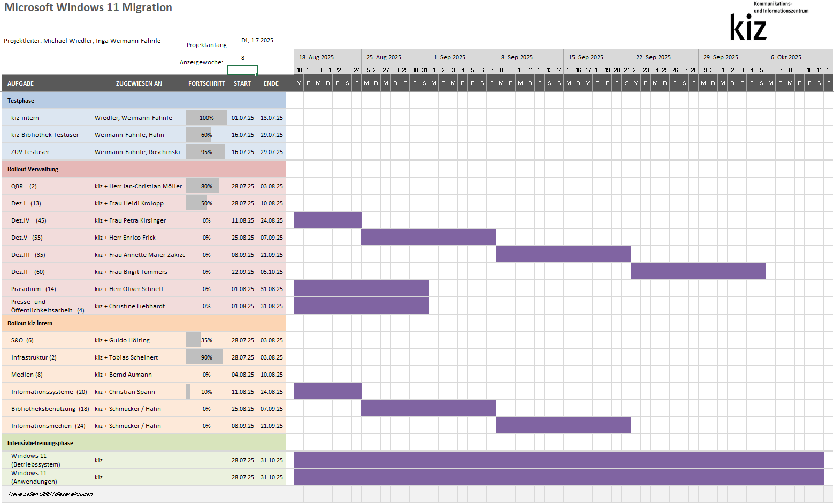The image size is (834, 504).
Task: Click the Medien start date 04.08.25
Action: click(243, 375)
